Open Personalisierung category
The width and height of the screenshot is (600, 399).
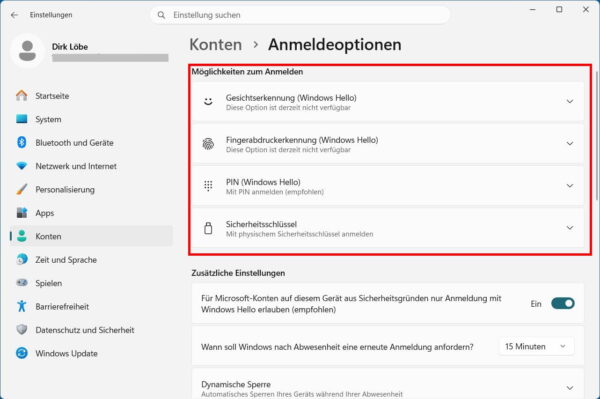(91, 189)
